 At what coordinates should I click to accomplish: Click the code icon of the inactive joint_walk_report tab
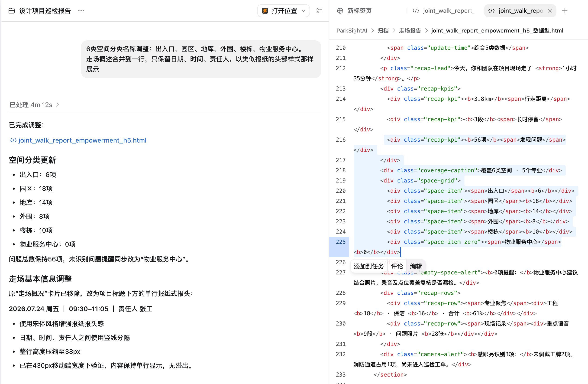(x=416, y=11)
